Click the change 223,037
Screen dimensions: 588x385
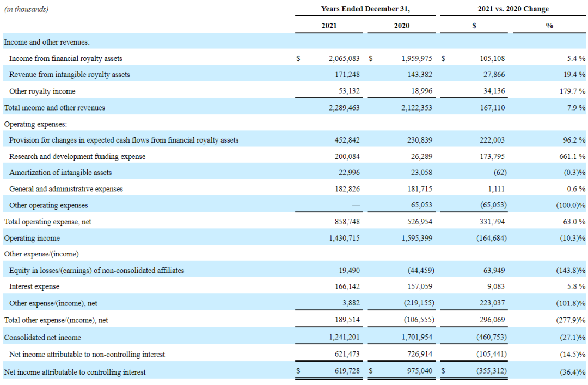click(x=492, y=303)
